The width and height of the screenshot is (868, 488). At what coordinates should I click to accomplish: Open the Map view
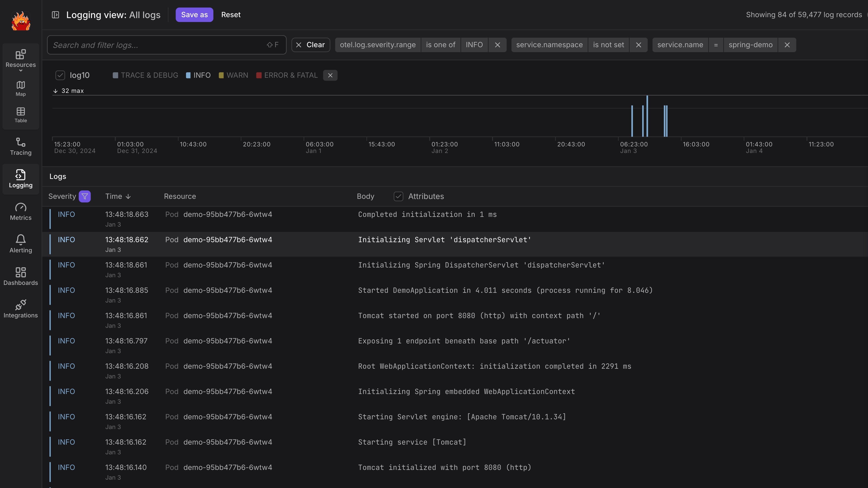(x=21, y=89)
